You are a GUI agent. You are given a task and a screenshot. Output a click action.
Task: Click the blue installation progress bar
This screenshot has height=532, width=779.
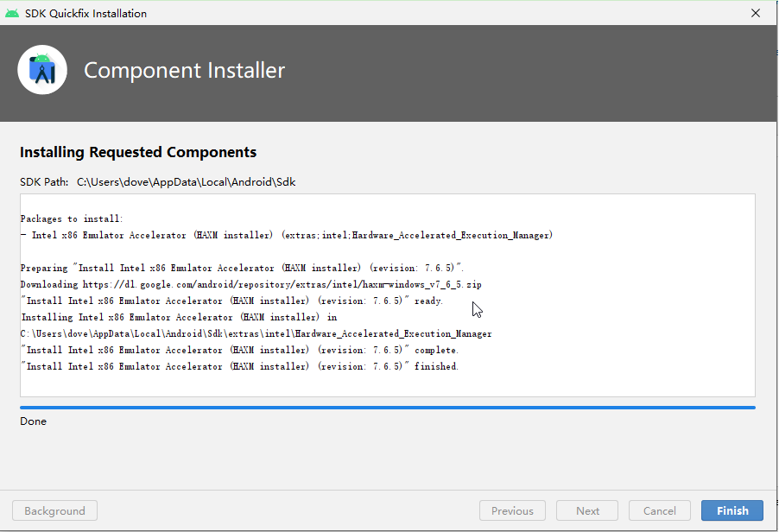(388, 408)
